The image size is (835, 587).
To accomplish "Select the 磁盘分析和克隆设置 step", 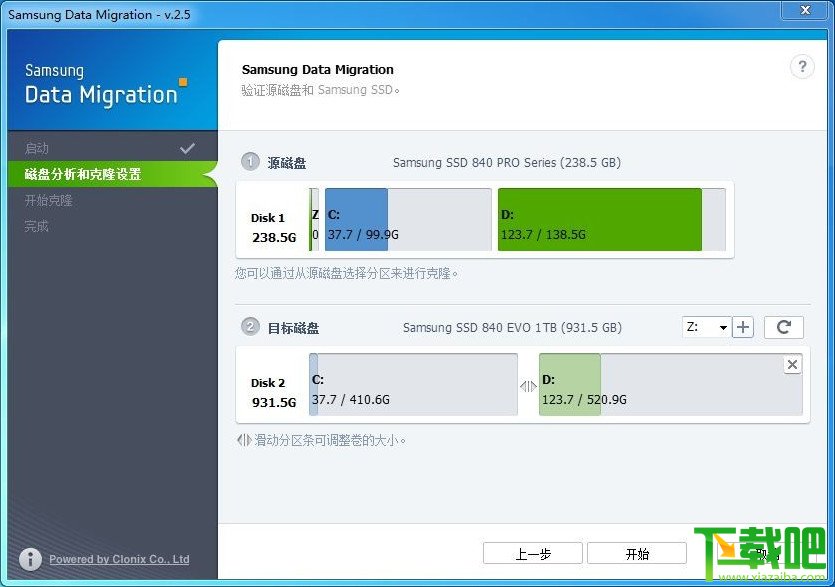I will coord(113,174).
